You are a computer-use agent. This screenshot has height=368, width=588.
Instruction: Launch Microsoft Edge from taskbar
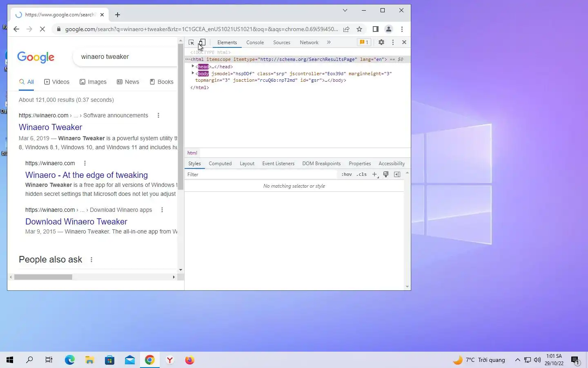coord(70,360)
